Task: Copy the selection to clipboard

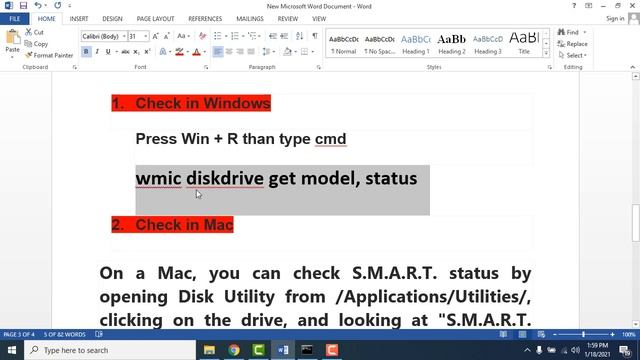Action: click(x=36, y=44)
